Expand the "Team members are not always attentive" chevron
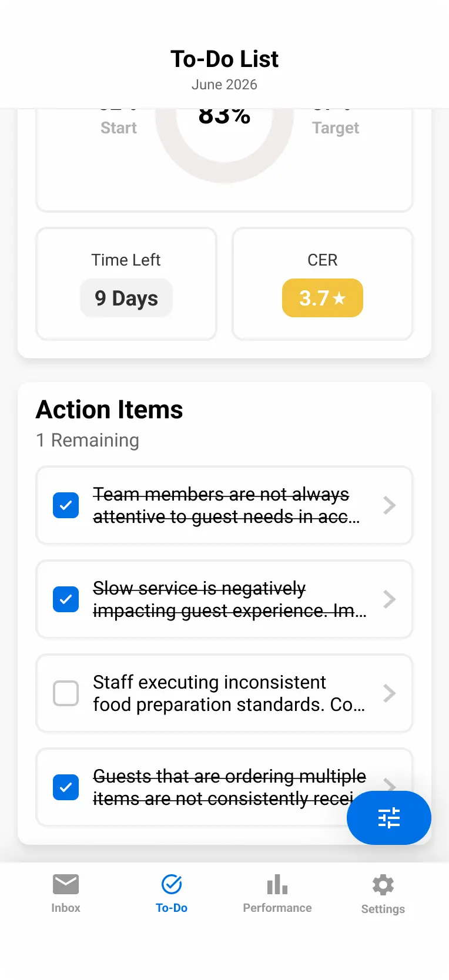The image size is (449, 980). click(x=389, y=505)
